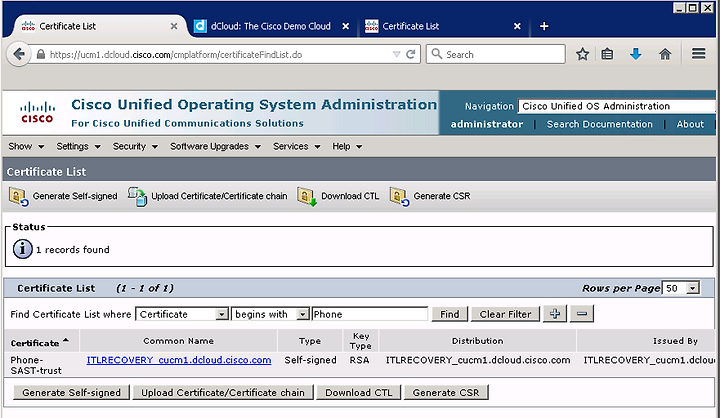Click the bottom Generate Self-signed button
This screenshot has width=720, height=418.
72,393
